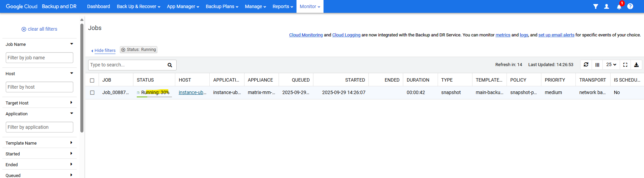Select all jobs with header checkbox
644x178 pixels.
(x=92, y=80)
